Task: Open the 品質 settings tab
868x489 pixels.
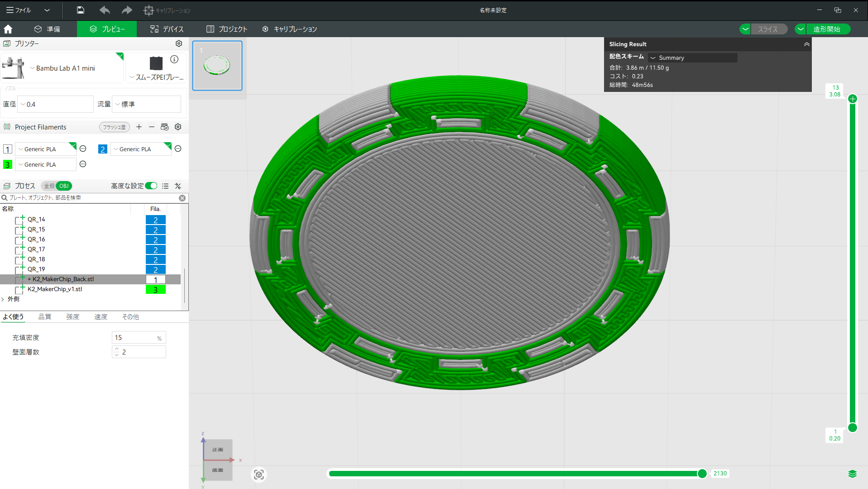Action: tap(45, 316)
